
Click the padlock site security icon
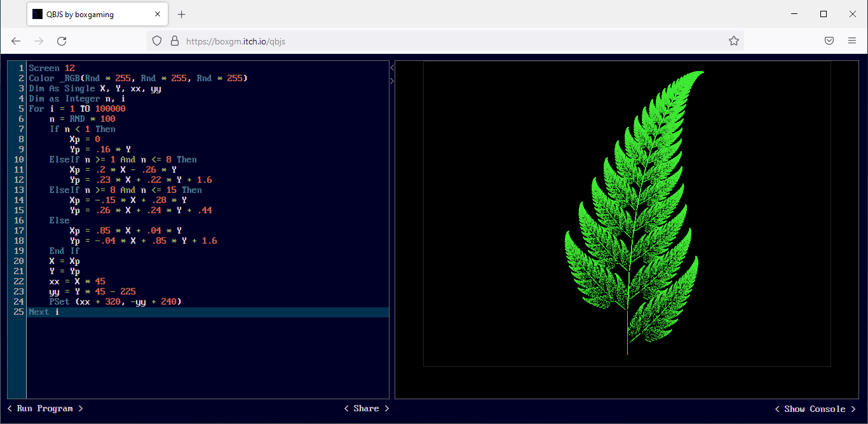[174, 41]
